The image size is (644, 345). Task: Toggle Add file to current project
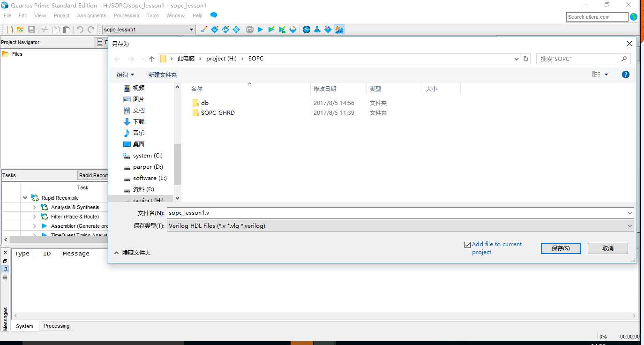tap(467, 245)
